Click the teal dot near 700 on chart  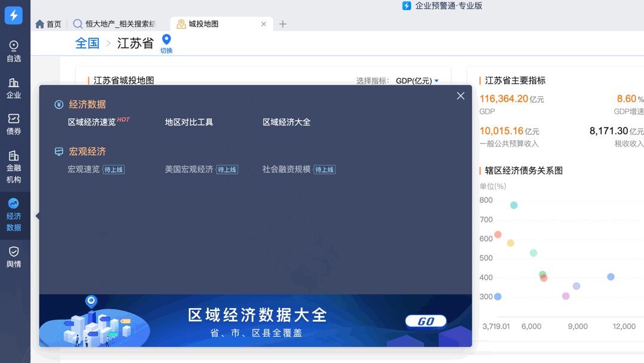[x=514, y=205]
